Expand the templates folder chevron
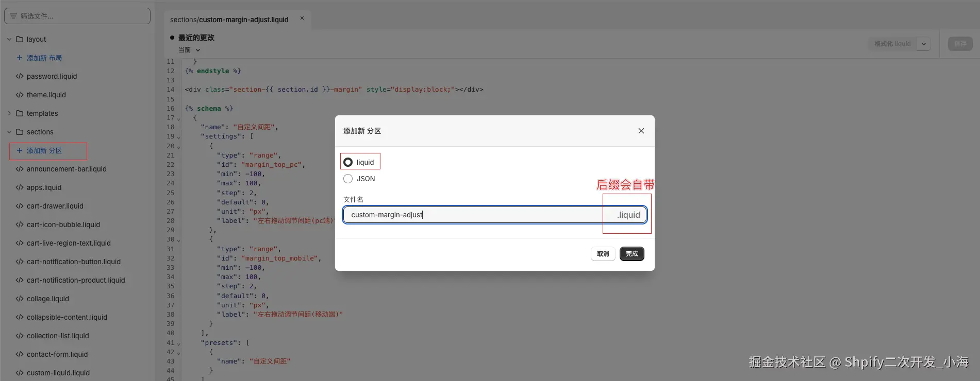This screenshot has width=980, height=381. (x=9, y=113)
